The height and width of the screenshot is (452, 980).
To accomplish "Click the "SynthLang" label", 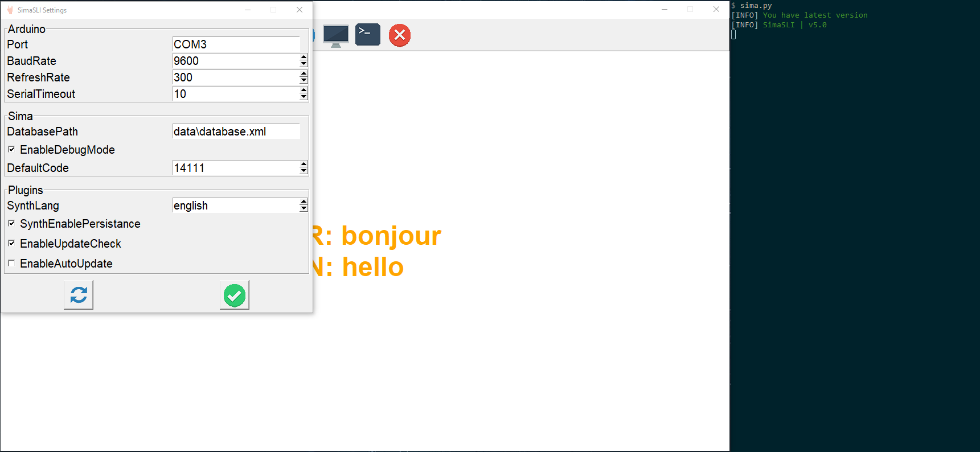I will (33, 206).
